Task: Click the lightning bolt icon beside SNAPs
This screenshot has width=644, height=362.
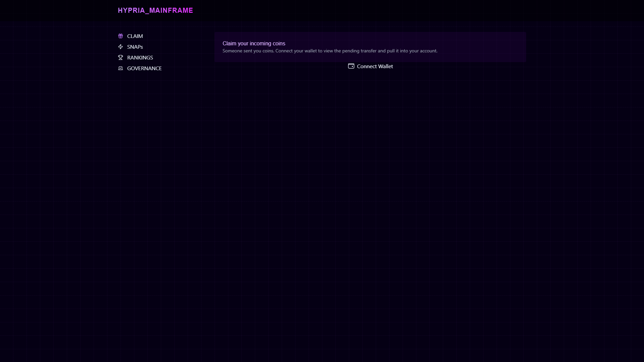Action: tap(121, 47)
